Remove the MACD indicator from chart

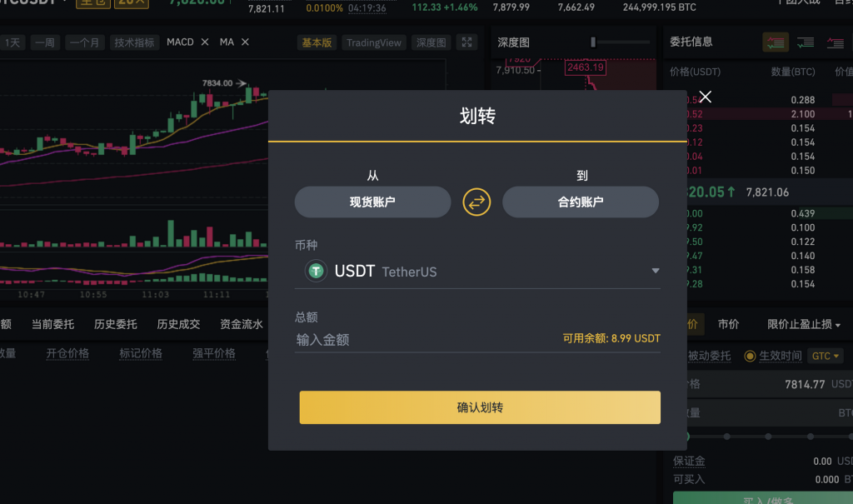(204, 42)
